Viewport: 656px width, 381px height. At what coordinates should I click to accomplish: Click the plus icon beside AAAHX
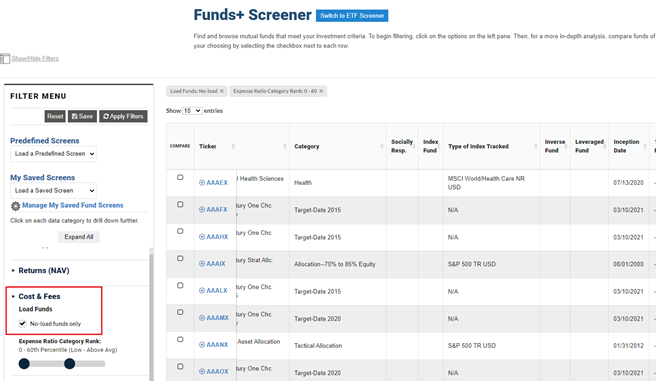click(202, 237)
